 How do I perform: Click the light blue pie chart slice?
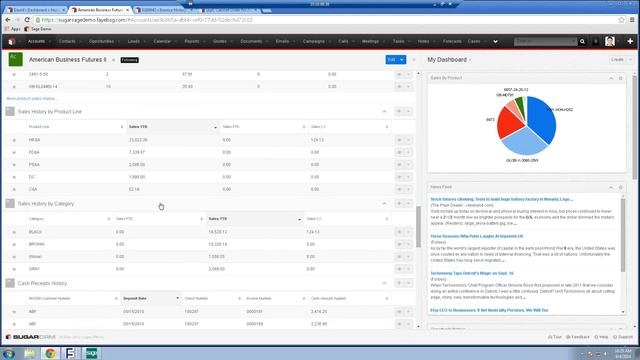click(524, 142)
